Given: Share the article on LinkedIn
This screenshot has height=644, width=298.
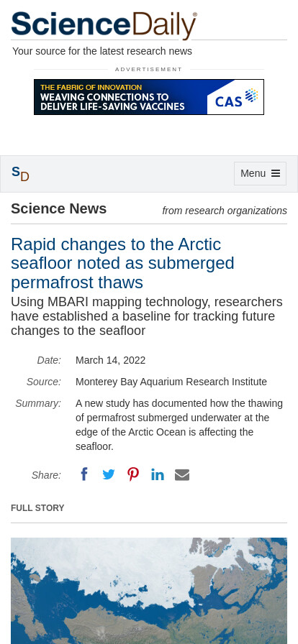Looking at the screenshot, I should [157, 475].
